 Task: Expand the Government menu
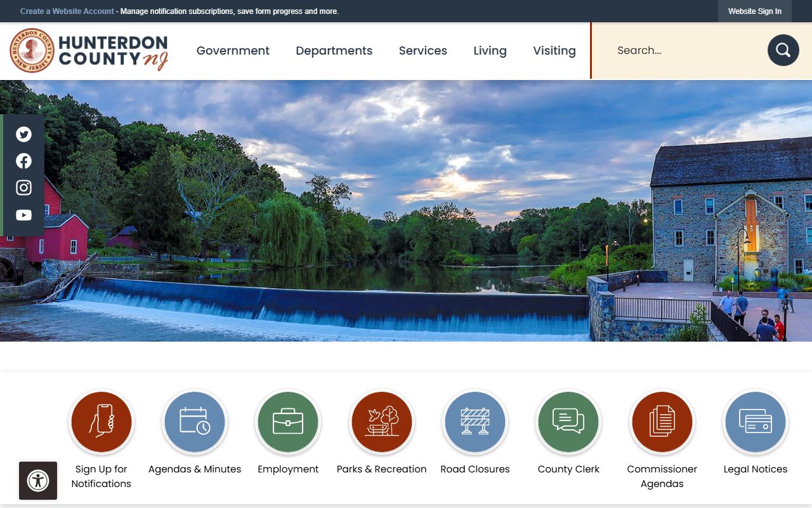[x=233, y=51]
